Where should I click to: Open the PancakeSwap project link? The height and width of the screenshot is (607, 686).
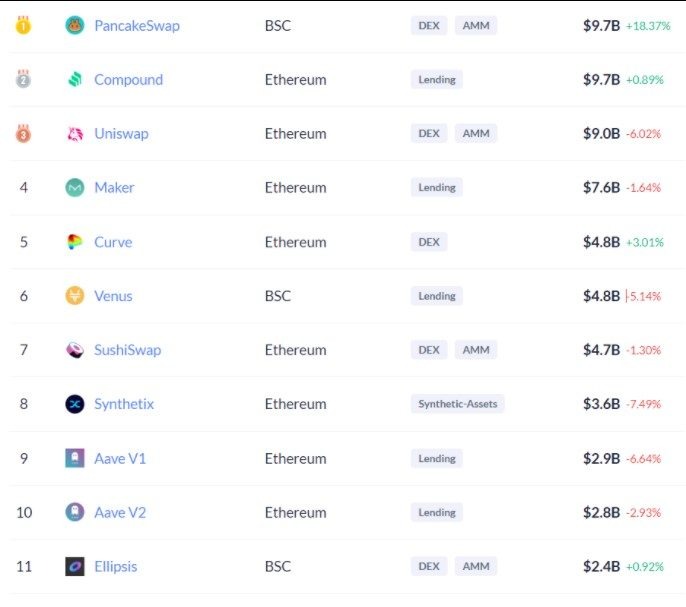137,25
